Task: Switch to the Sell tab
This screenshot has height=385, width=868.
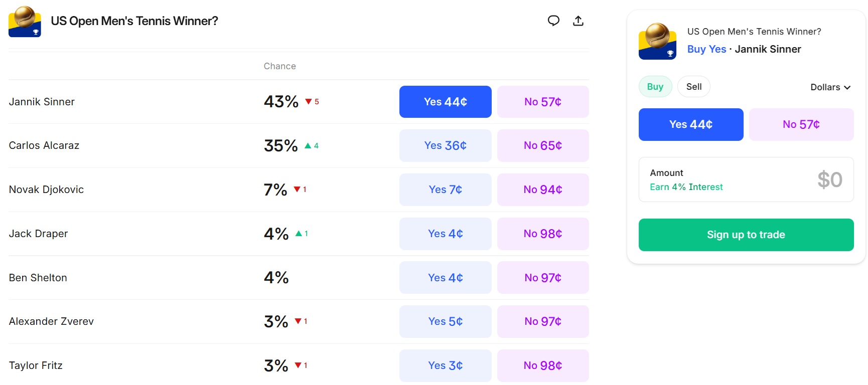Action: click(x=693, y=87)
